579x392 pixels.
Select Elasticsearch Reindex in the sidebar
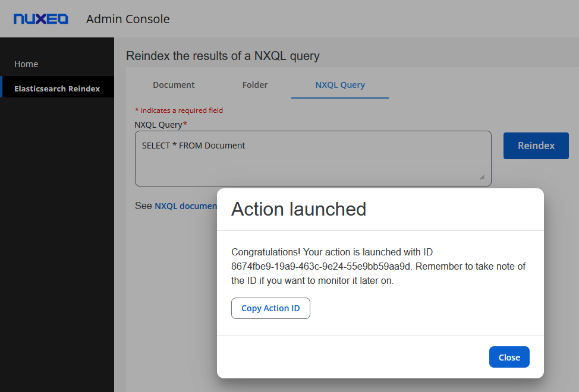tap(57, 88)
